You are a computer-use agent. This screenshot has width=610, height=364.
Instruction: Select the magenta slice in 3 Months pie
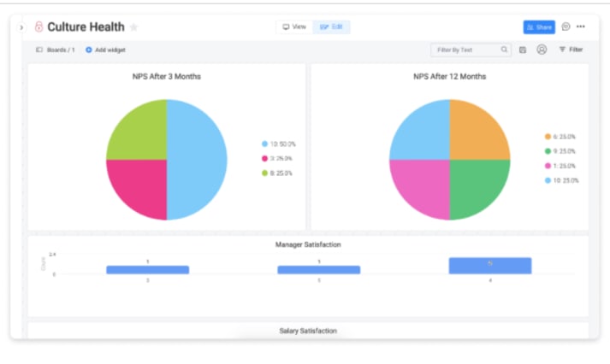pos(142,185)
